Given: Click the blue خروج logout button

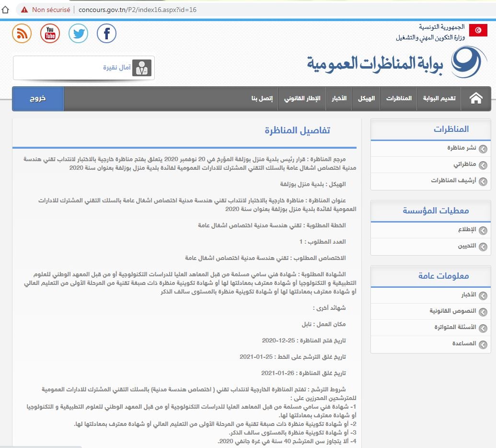Looking at the screenshot, I should pyautogui.click(x=38, y=98).
